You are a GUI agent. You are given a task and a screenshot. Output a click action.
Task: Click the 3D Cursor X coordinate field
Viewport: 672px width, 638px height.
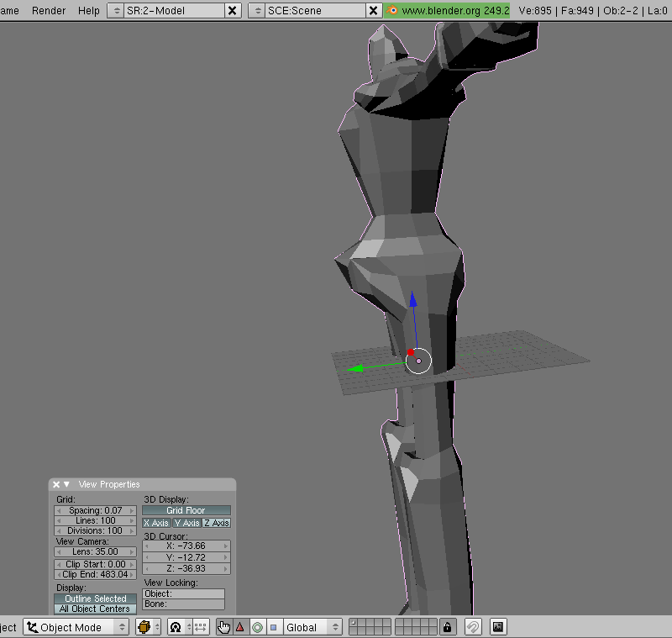pyautogui.click(x=186, y=546)
